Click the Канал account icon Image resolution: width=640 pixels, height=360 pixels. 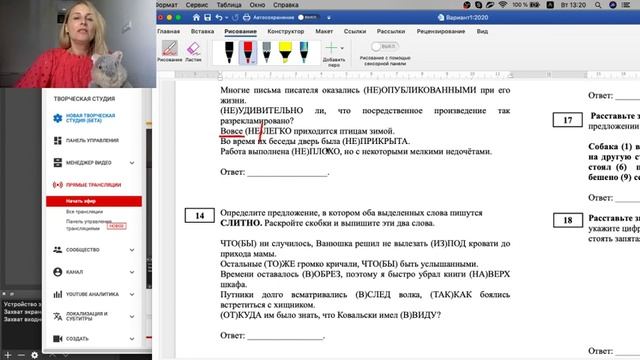[58, 272]
